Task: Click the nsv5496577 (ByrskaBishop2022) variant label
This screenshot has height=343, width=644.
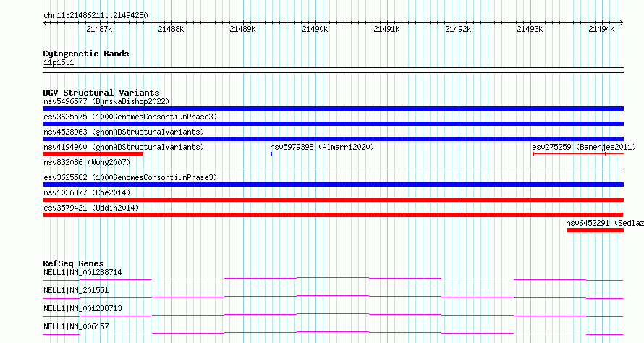Action: pos(106,101)
